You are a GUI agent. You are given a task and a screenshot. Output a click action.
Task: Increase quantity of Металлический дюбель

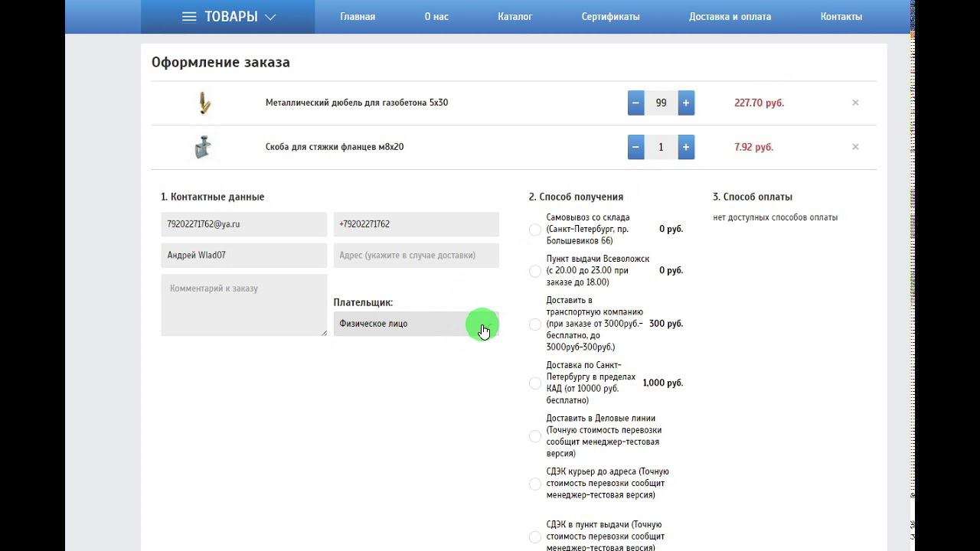686,103
